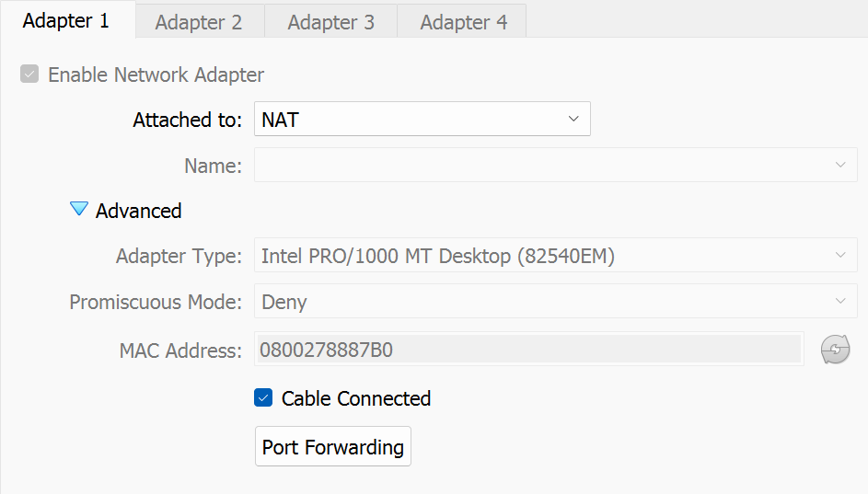This screenshot has width=868, height=494.
Task: Show the Adapter 4 tab
Action: [464, 22]
